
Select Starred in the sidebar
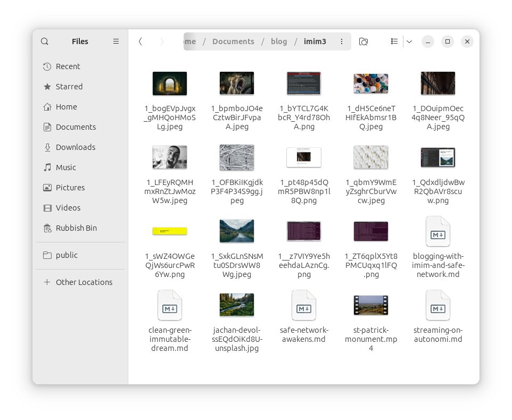click(x=69, y=87)
